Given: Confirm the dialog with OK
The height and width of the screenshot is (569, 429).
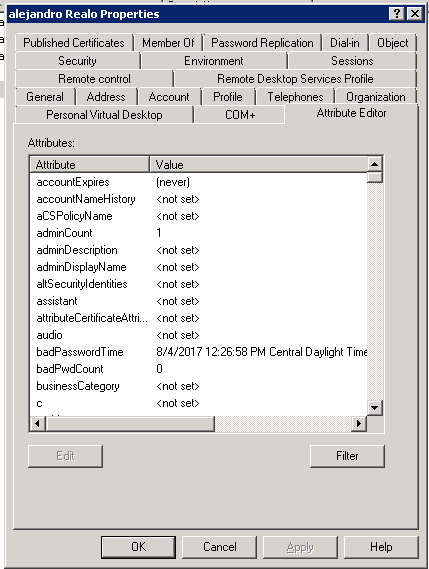Looking at the screenshot, I should point(138,547).
